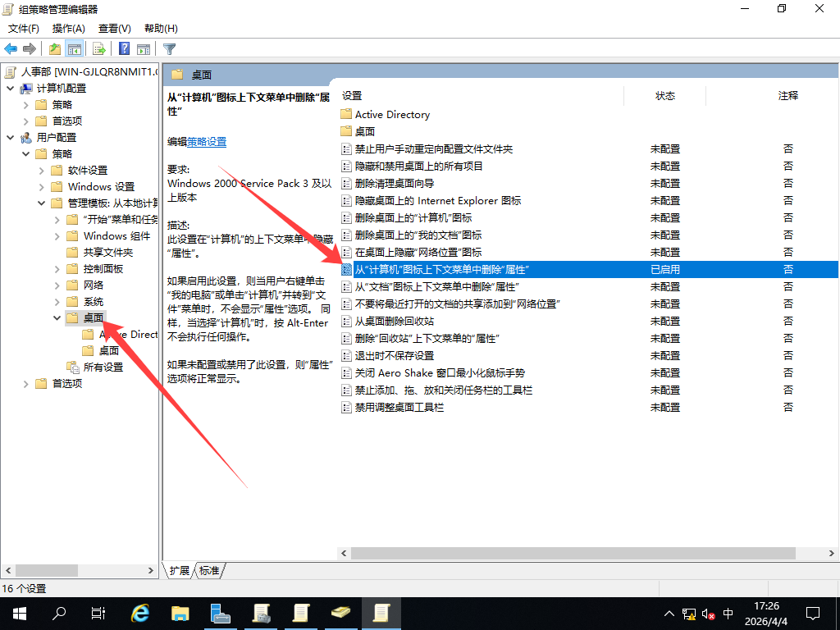
Task: Toggle the Show/Hide Action Pane toolbar icon
Action: [144, 48]
